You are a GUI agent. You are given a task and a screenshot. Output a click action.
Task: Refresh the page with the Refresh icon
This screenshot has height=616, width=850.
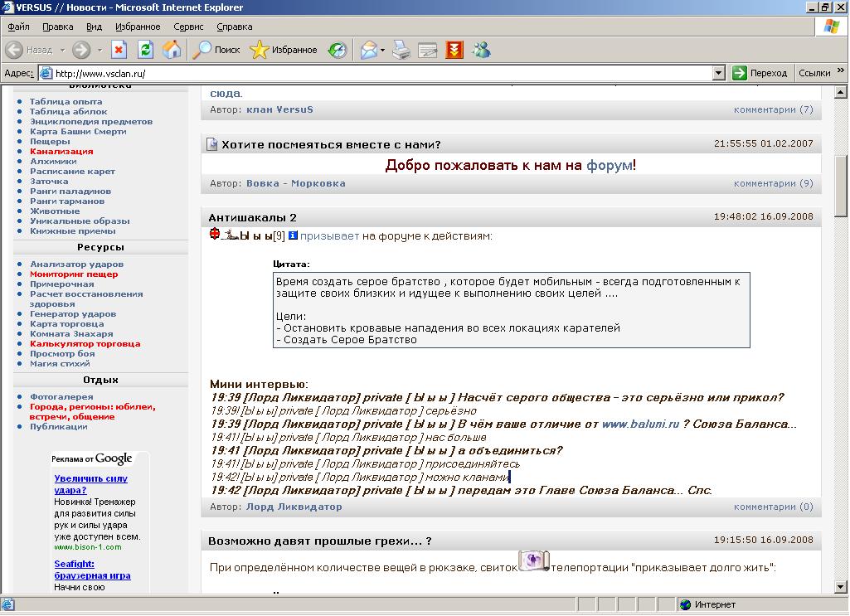click(x=145, y=50)
